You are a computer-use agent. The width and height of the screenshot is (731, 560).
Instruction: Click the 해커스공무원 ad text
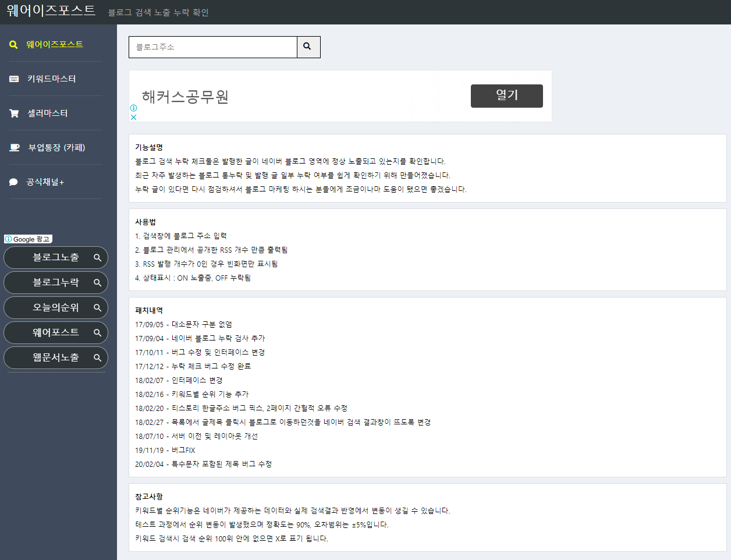(x=185, y=97)
